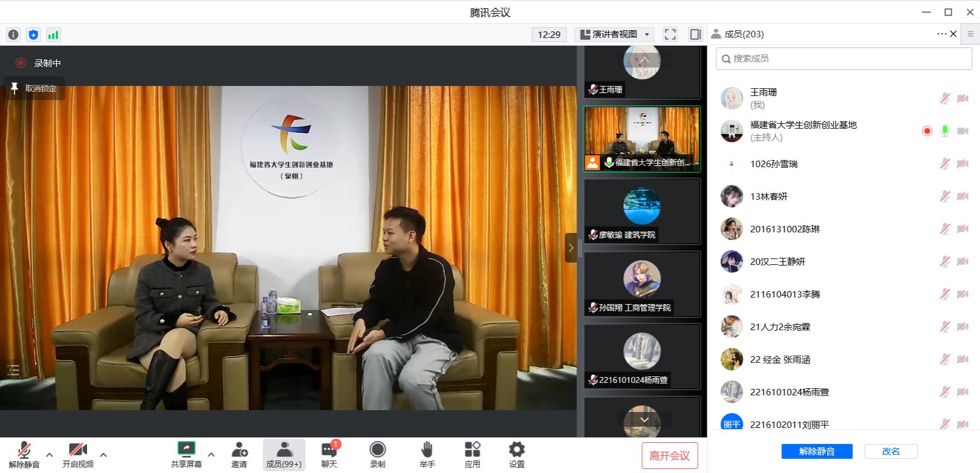The image size is (980, 473).
Task: Open the chat with unread message
Action: pos(329,455)
